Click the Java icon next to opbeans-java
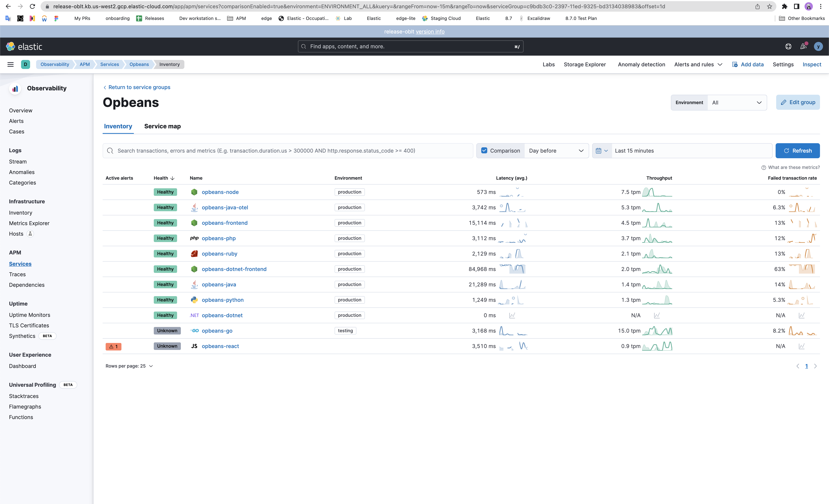This screenshot has height=504, width=829. pos(194,284)
